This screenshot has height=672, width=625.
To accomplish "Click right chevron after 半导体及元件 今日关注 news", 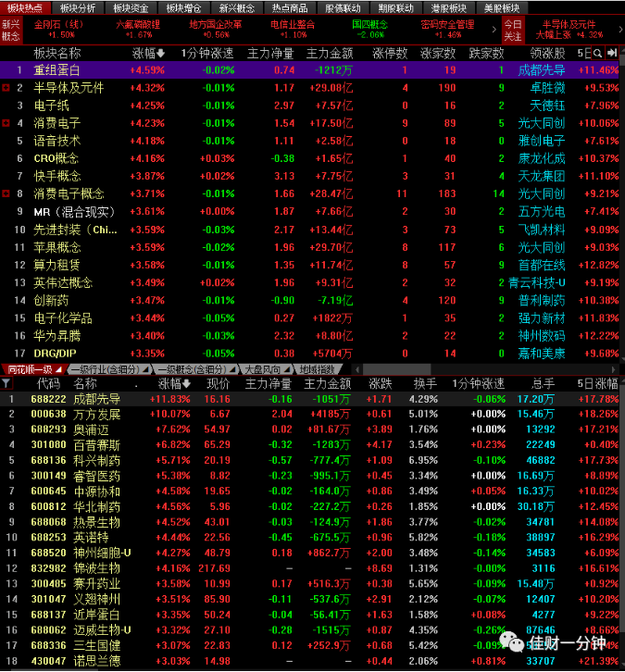I will [x=620, y=29].
